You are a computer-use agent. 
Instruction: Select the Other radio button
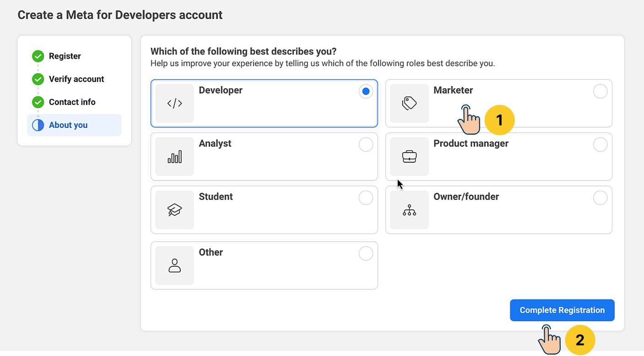pos(366,253)
